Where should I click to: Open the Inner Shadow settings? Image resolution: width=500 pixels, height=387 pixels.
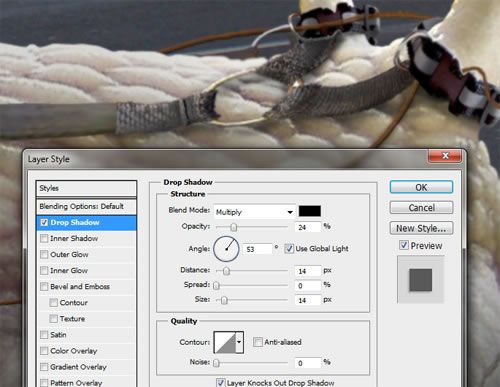[74, 238]
